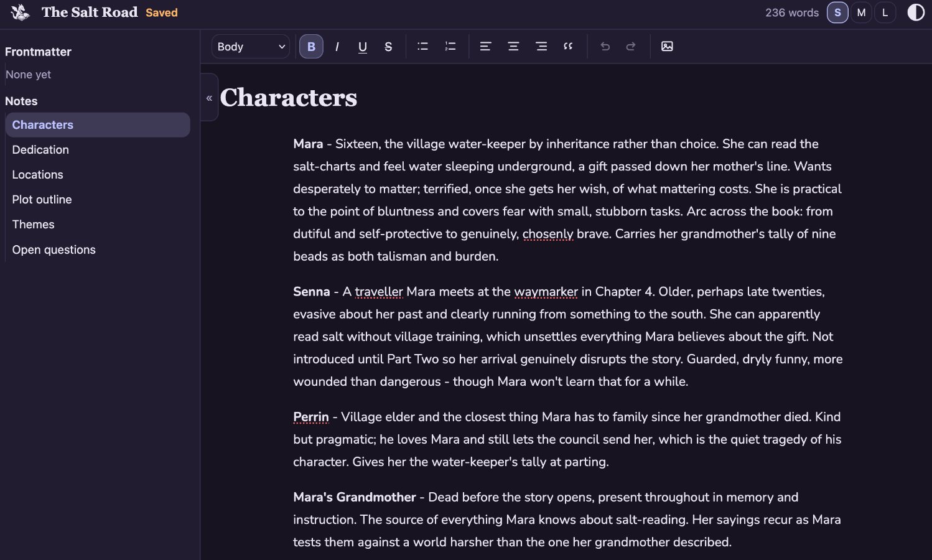
Task: Click the Frontmatter section heading
Action: (x=38, y=52)
